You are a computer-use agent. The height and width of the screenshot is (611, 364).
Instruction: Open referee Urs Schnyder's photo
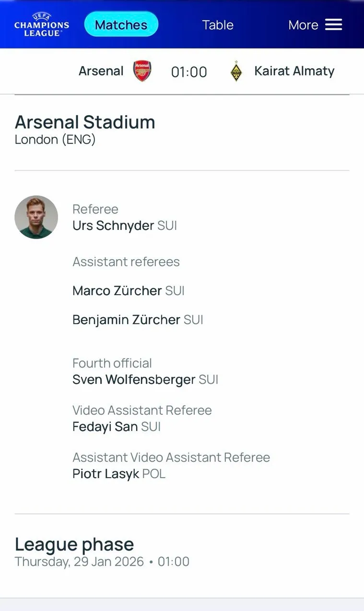click(x=36, y=217)
